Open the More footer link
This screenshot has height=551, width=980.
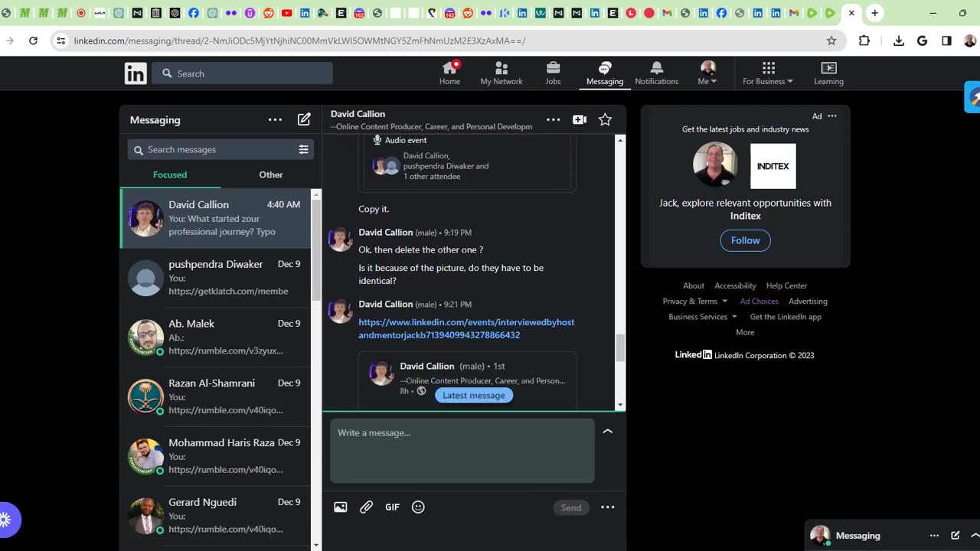click(745, 332)
